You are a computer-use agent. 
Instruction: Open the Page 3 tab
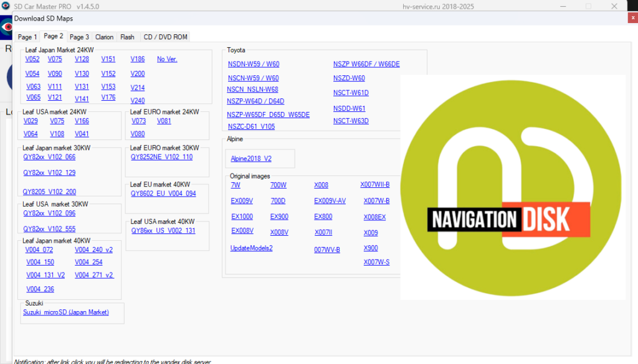coord(79,37)
